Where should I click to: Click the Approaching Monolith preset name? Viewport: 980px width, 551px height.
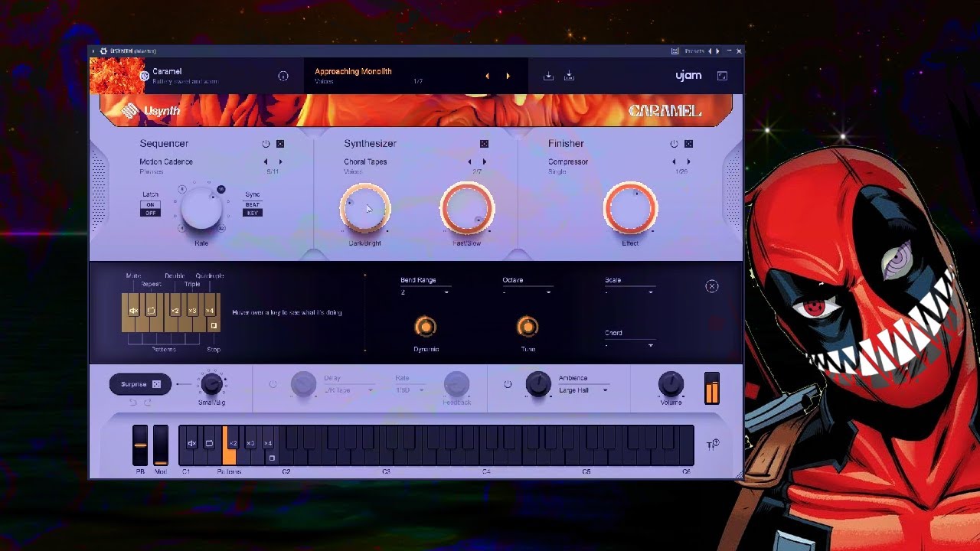click(x=353, y=71)
